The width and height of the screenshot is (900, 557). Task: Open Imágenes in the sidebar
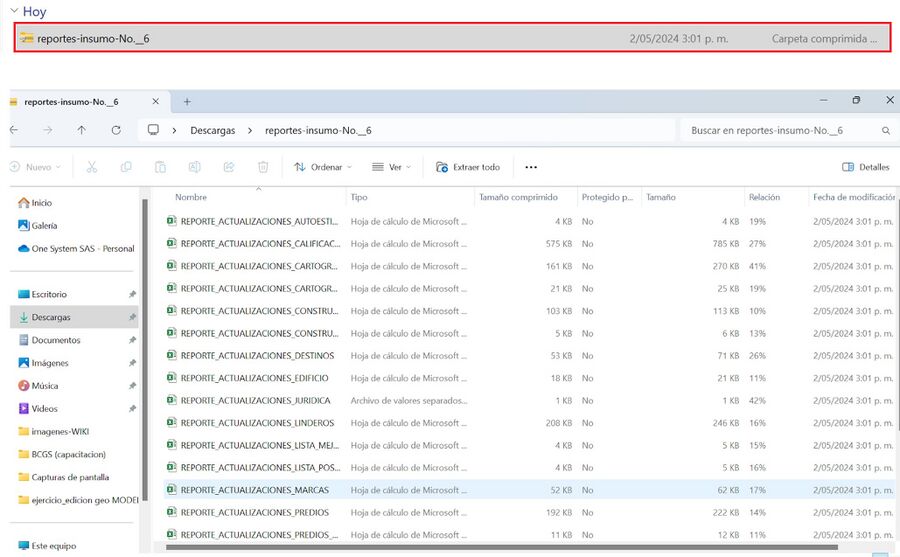coord(44,363)
